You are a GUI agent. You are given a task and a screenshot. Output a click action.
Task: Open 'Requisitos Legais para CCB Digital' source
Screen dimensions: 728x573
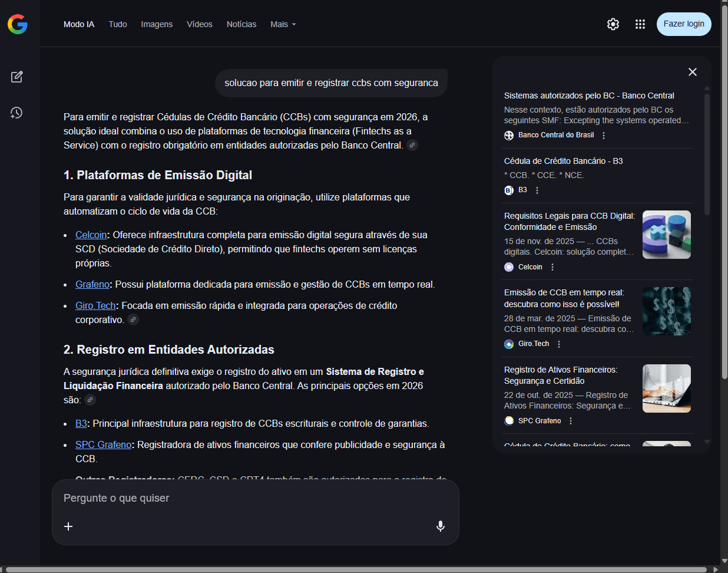tap(570, 221)
